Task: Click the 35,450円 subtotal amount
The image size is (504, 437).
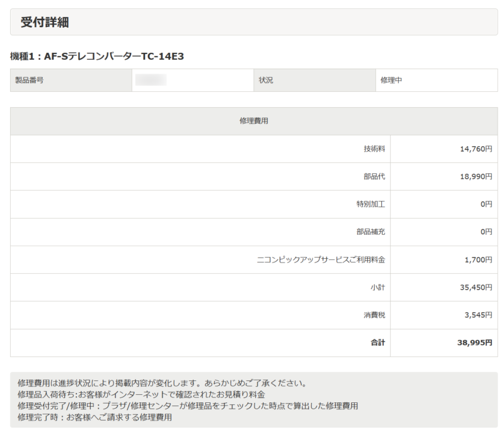Action: (476, 288)
